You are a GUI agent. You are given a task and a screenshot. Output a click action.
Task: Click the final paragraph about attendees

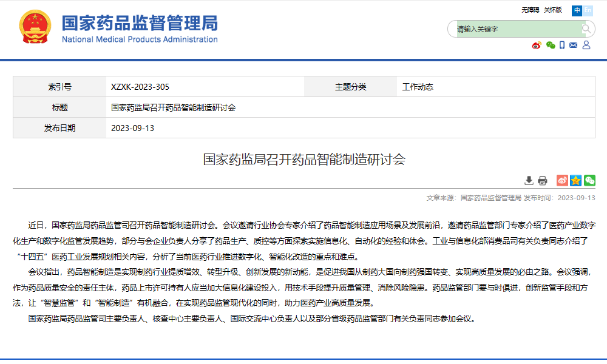point(253,318)
